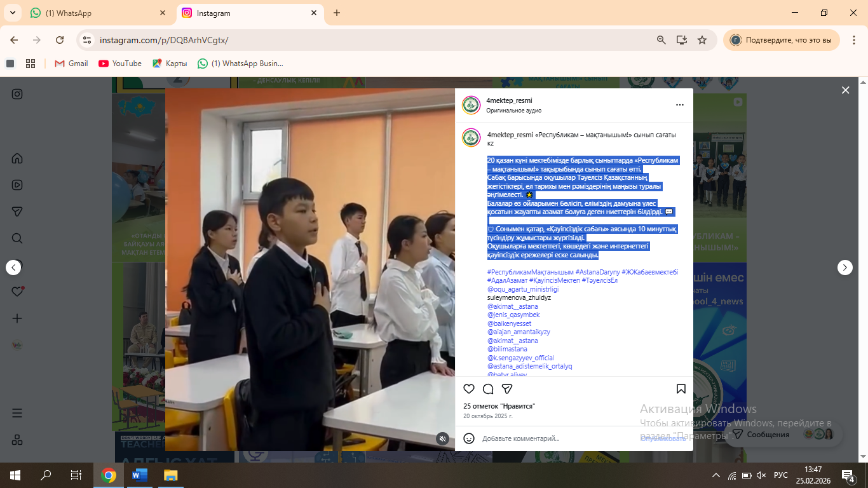Click the @akimat__astana mention link
The width and height of the screenshot is (868, 488).
point(512,306)
